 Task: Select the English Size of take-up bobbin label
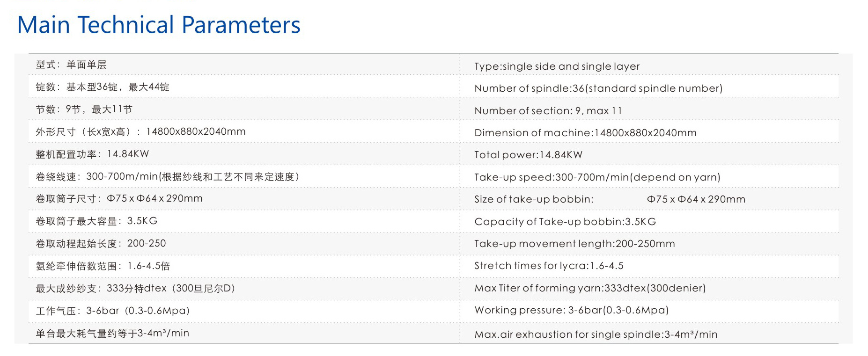tap(534, 199)
